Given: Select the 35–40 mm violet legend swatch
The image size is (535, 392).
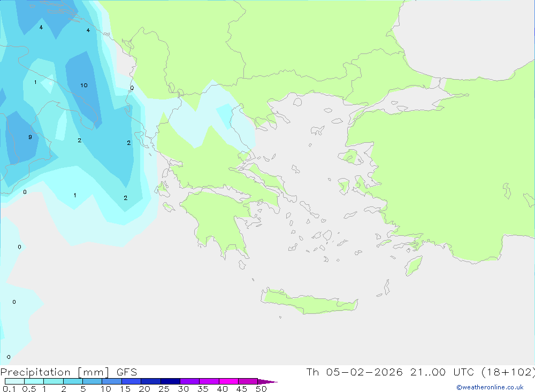Looking at the screenshot, I should coord(209,381).
